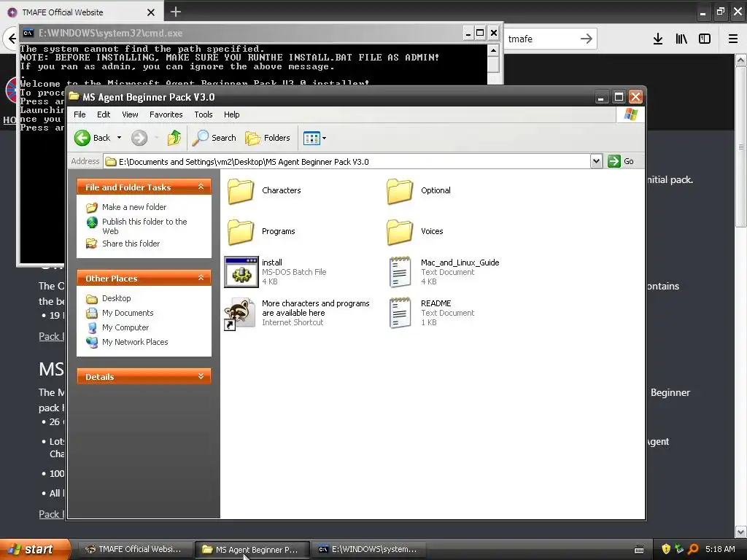Image resolution: width=747 pixels, height=560 pixels.
Task: Collapse the Other Places panel
Action: (201, 278)
